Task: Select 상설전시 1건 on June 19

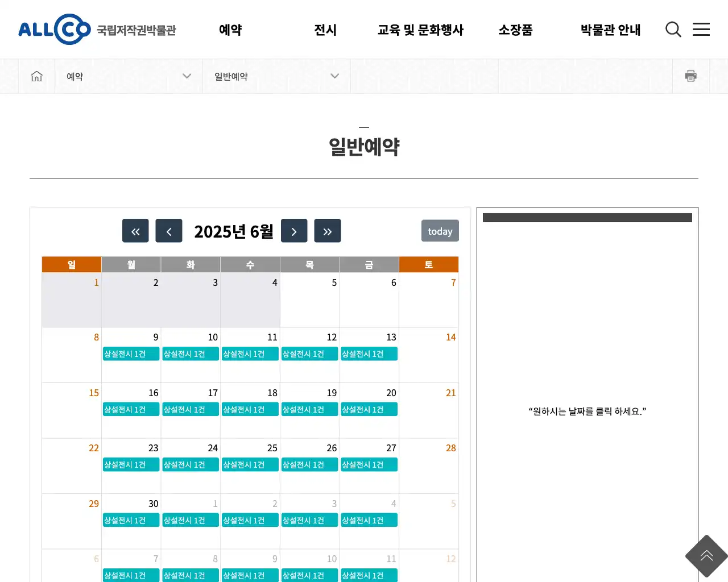Action: coord(309,410)
